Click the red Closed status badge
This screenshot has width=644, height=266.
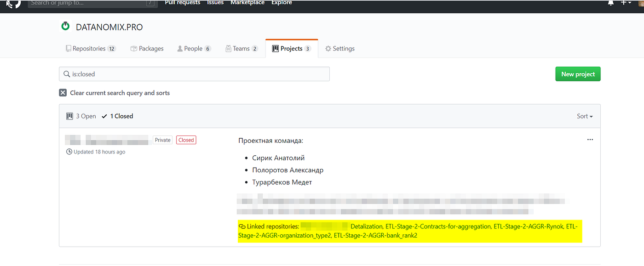[x=186, y=140]
